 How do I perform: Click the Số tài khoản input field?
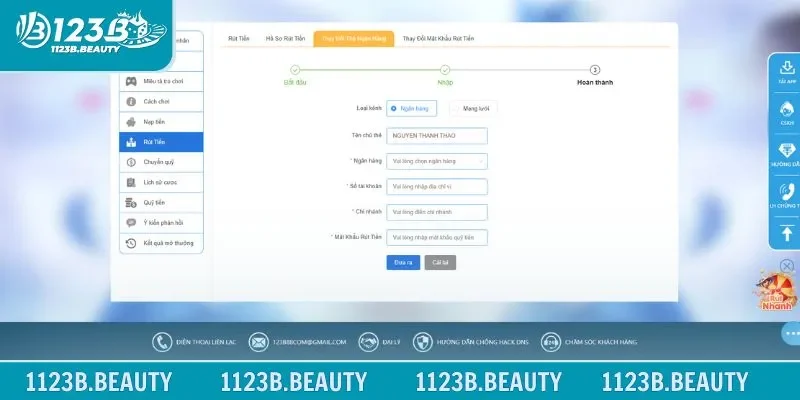tap(437, 186)
